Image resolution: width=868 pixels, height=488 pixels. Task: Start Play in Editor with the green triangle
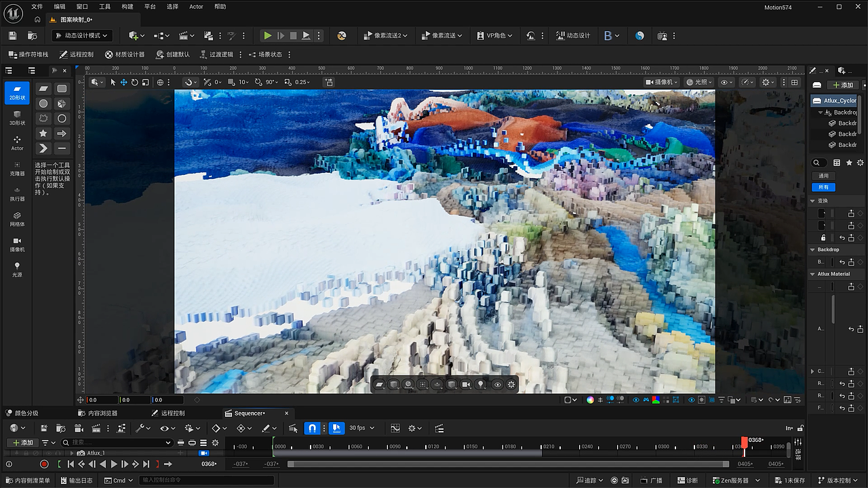tap(268, 35)
